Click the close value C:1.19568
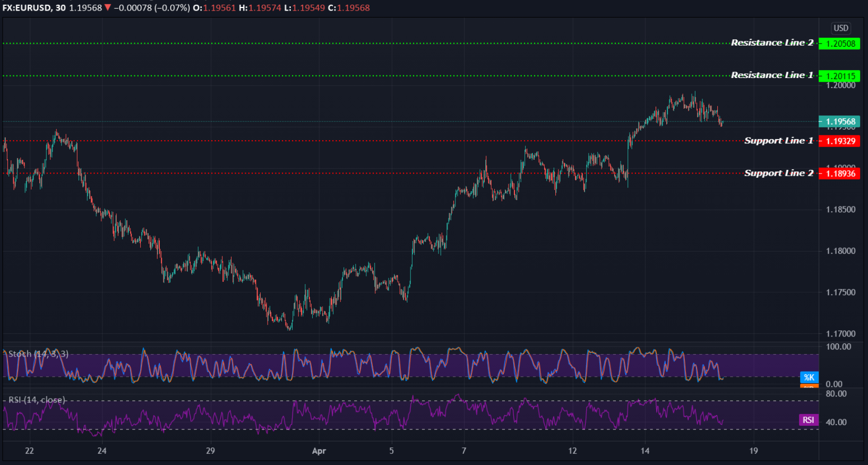 pos(349,8)
